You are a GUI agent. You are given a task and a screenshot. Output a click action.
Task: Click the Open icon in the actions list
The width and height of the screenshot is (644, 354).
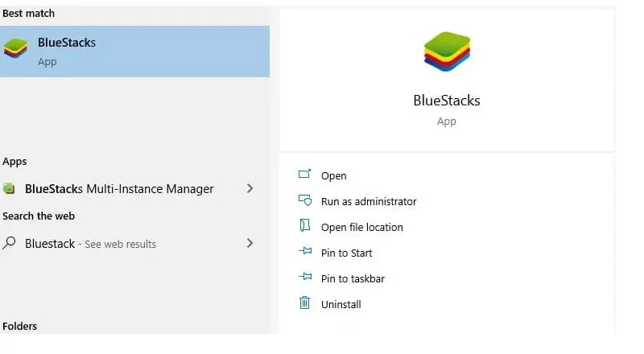pos(305,174)
